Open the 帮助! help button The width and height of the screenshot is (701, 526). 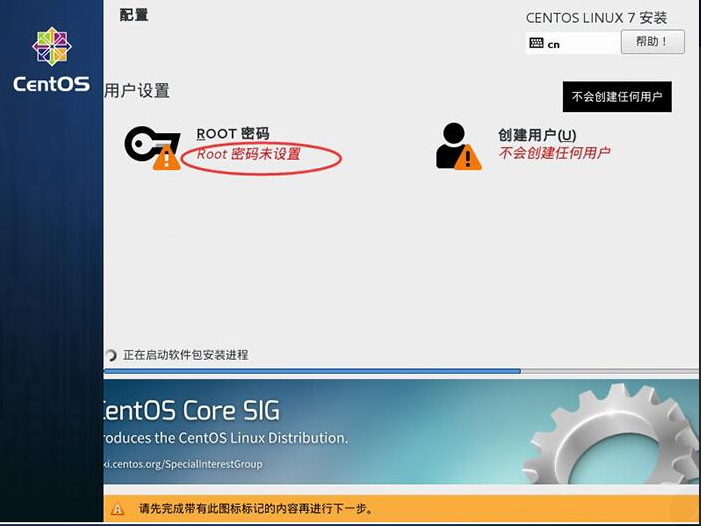(x=652, y=42)
